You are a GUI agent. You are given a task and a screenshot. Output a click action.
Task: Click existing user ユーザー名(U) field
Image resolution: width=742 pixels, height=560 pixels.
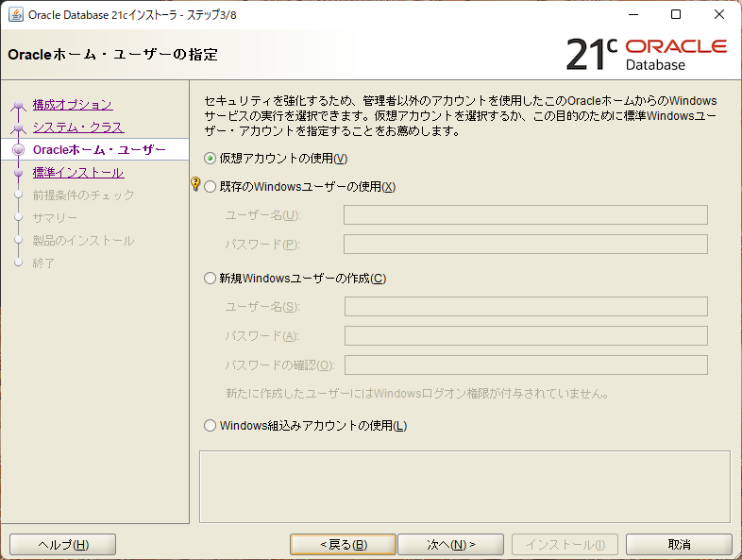pyautogui.click(x=526, y=215)
